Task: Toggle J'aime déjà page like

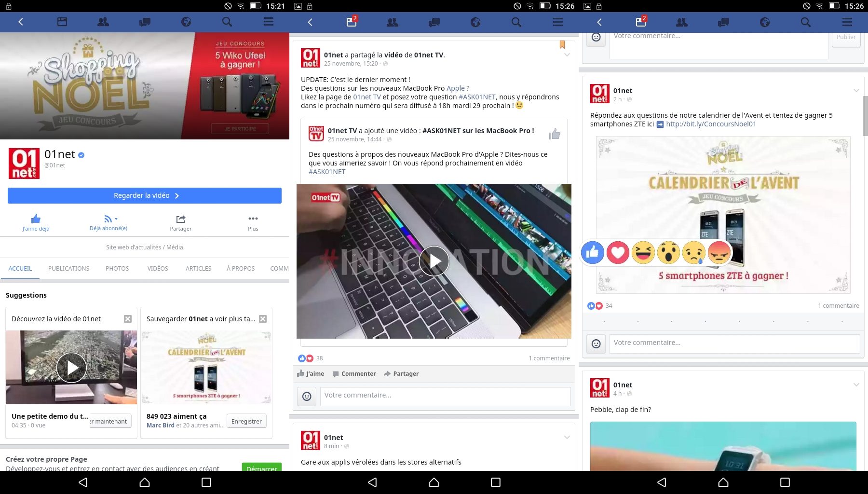Action: (x=36, y=223)
